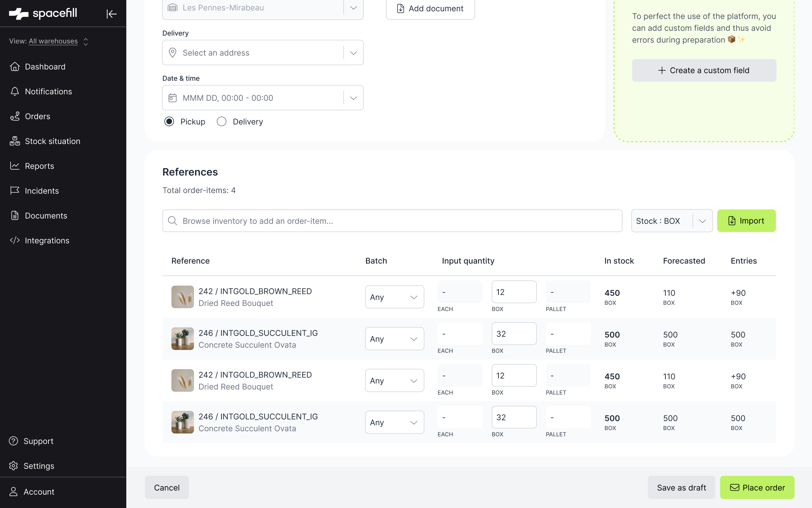
Task: Edit BOX quantity 32 in first Succulent row
Action: 514,334
